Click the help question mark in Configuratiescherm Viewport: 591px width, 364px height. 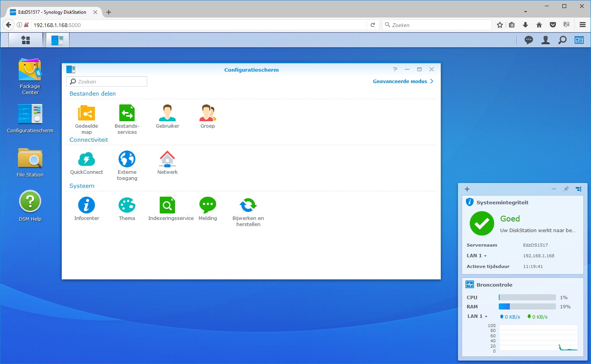coord(395,69)
